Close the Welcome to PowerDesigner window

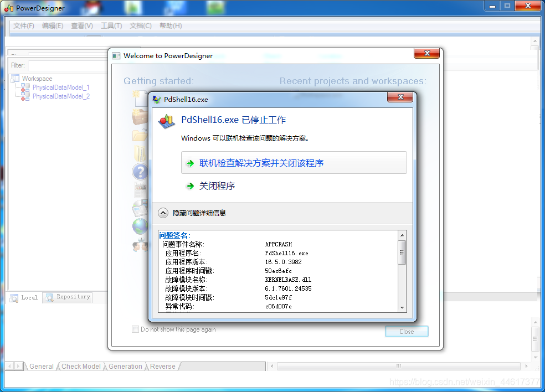point(427,53)
